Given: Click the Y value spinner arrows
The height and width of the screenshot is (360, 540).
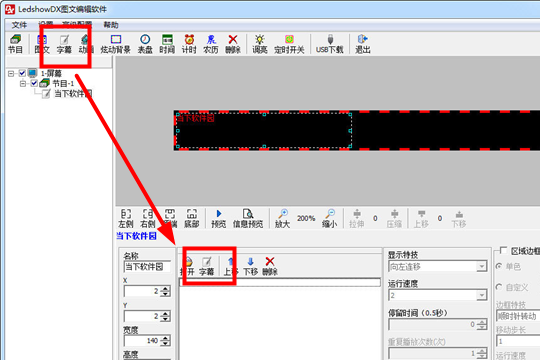Looking at the screenshot, I should coord(166,316).
